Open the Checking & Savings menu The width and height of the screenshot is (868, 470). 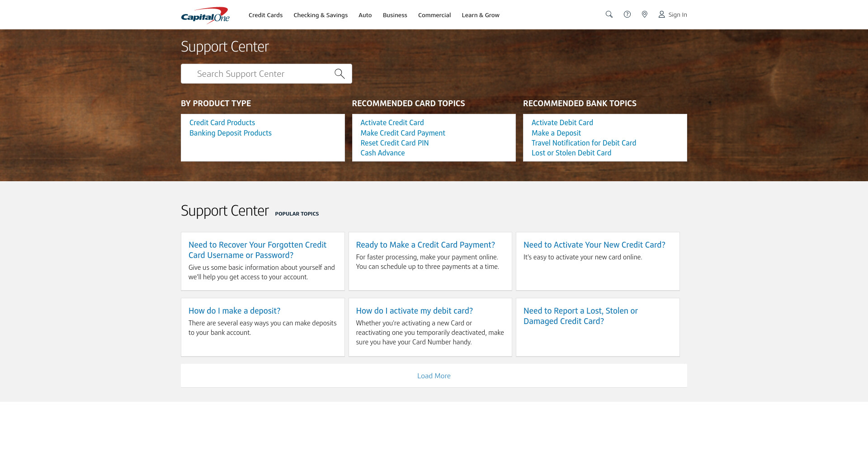pos(321,15)
